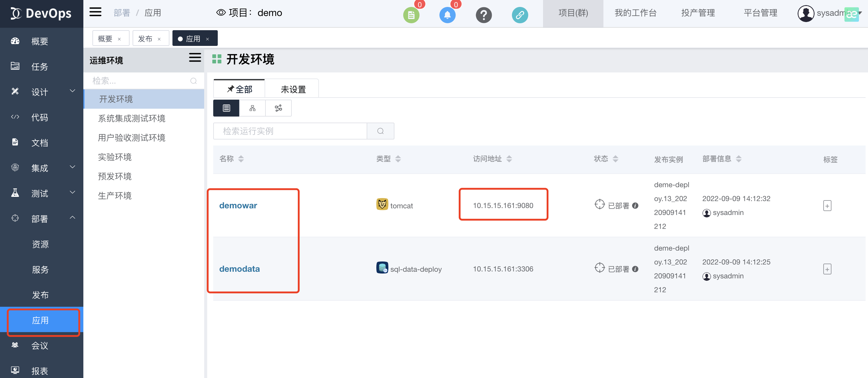
Task: Click the search magnifier button for instances
Action: tap(380, 131)
